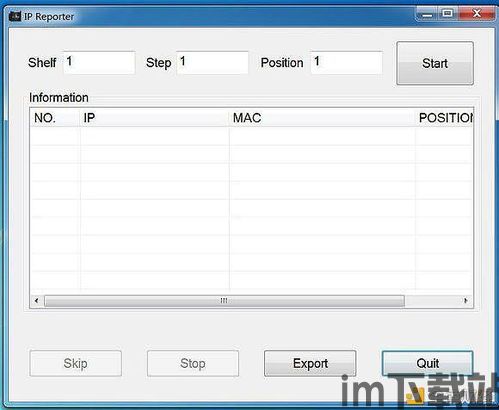This screenshot has height=410, width=499.
Task: Maximize the IP Reporter window
Action: [x=447, y=14]
